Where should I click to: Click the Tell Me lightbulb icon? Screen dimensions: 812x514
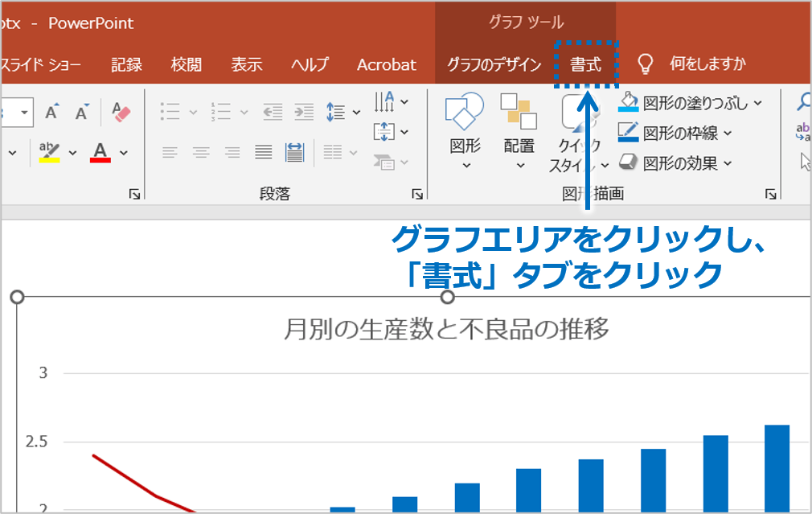click(x=646, y=64)
